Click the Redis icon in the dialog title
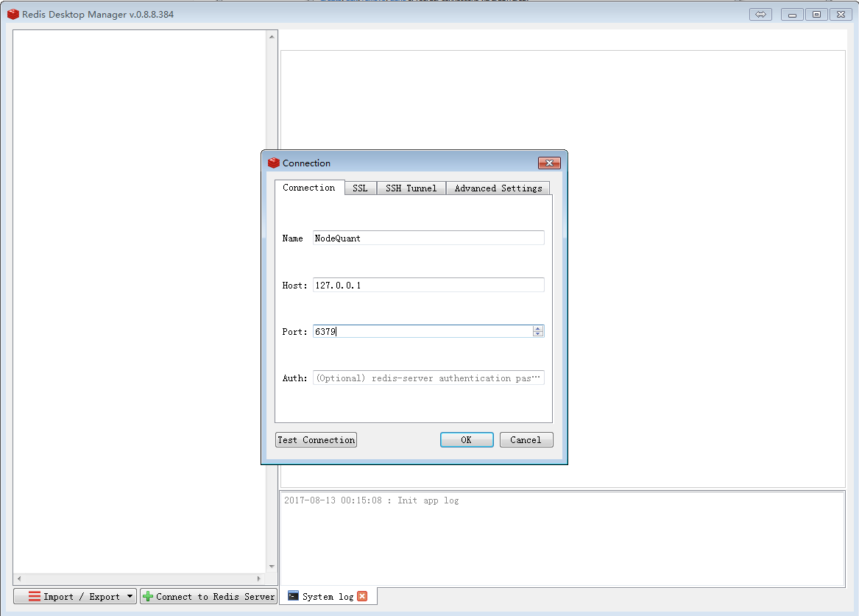Screen dimensions: 859x616 [274, 163]
